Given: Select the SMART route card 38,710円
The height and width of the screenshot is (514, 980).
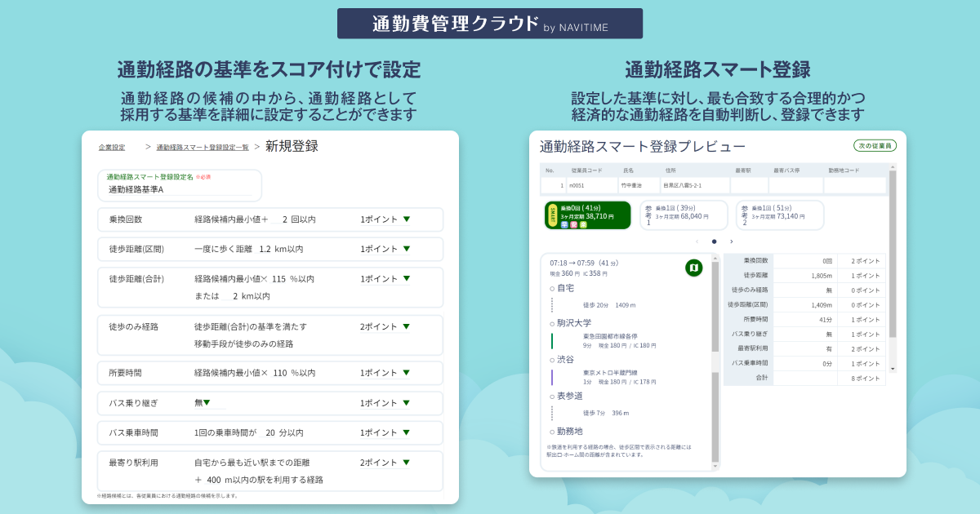Looking at the screenshot, I should (588, 215).
